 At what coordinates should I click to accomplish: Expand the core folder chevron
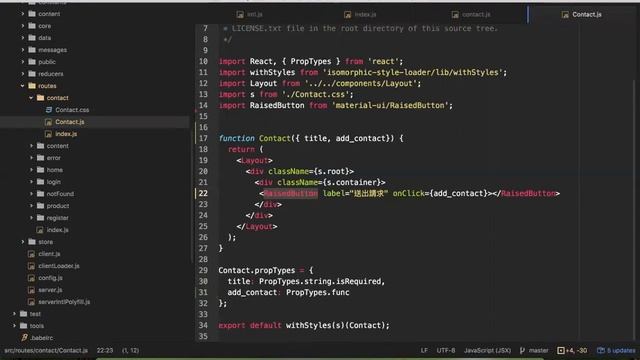tap(23, 26)
